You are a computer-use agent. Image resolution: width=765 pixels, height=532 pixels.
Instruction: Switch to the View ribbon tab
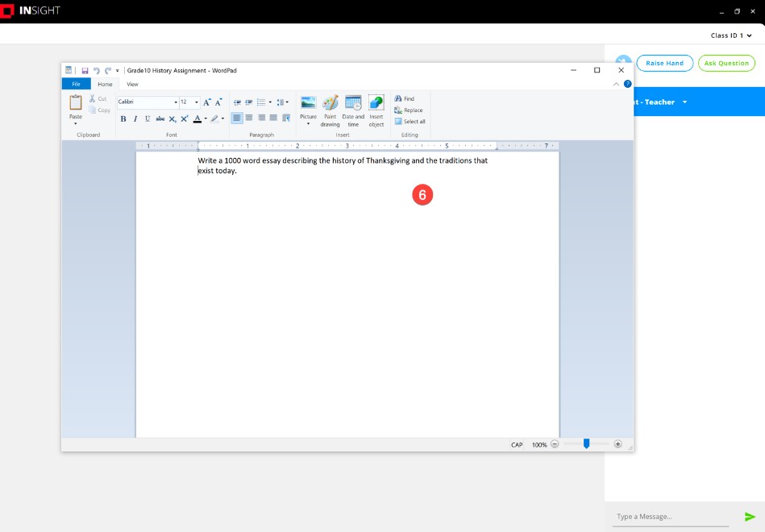(133, 84)
